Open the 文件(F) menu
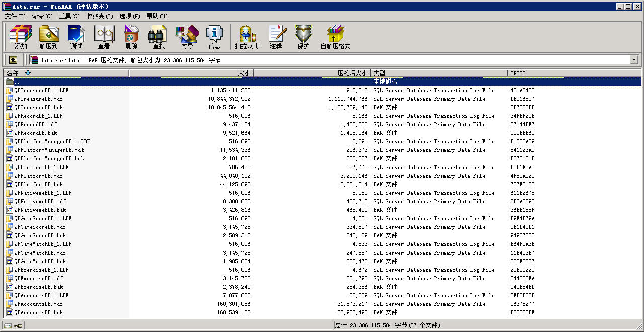Image resolution: width=644 pixels, height=332 pixels. [15, 16]
